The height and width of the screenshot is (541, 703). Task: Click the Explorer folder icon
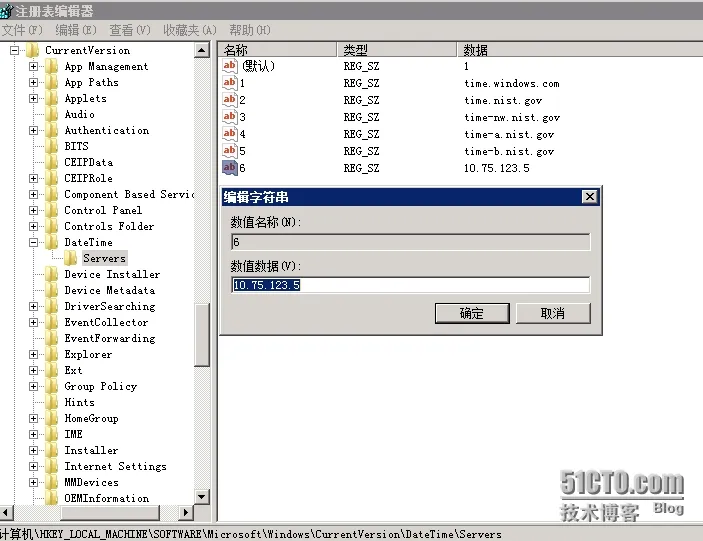click(52, 355)
